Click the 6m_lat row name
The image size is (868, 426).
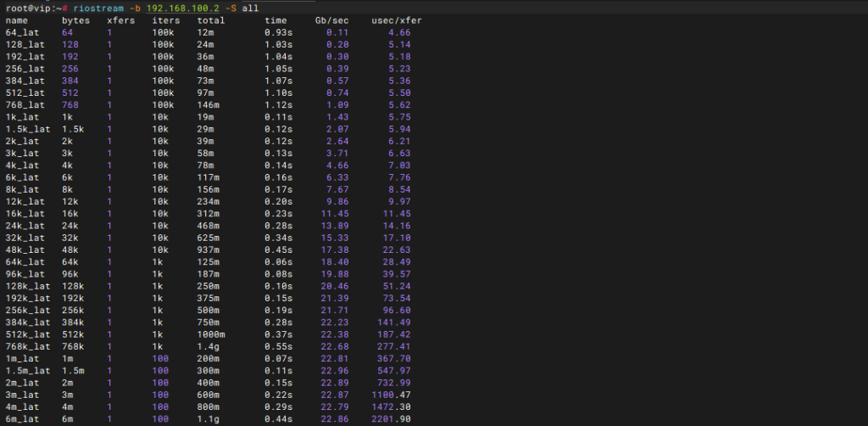coord(19,419)
